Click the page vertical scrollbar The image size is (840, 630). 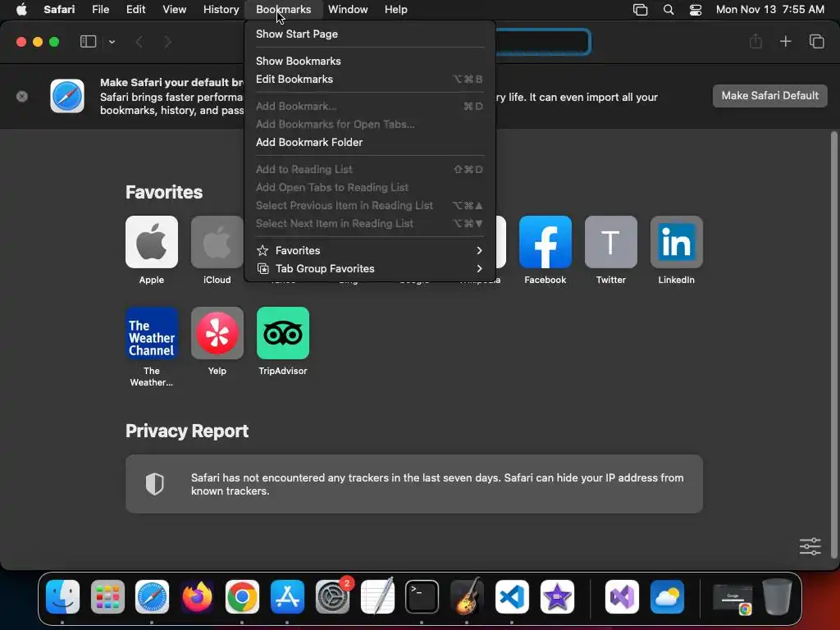833,345
